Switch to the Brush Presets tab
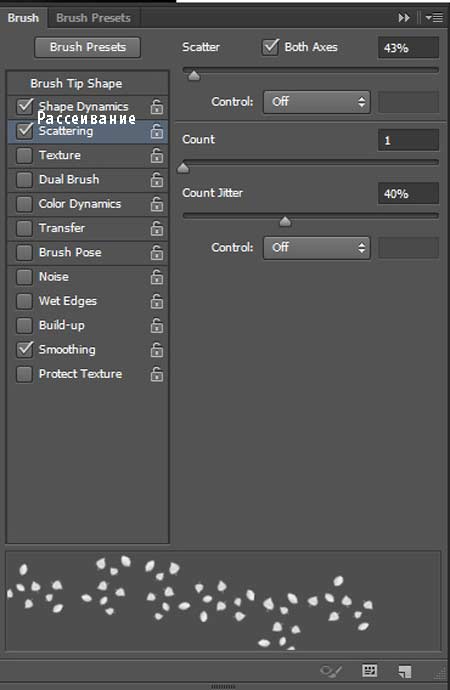Viewport: 450px width, 690px height. tap(93, 18)
